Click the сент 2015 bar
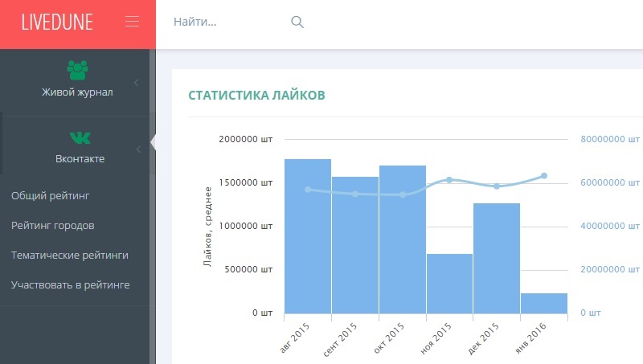643x364 pixels. coord(355,245)
